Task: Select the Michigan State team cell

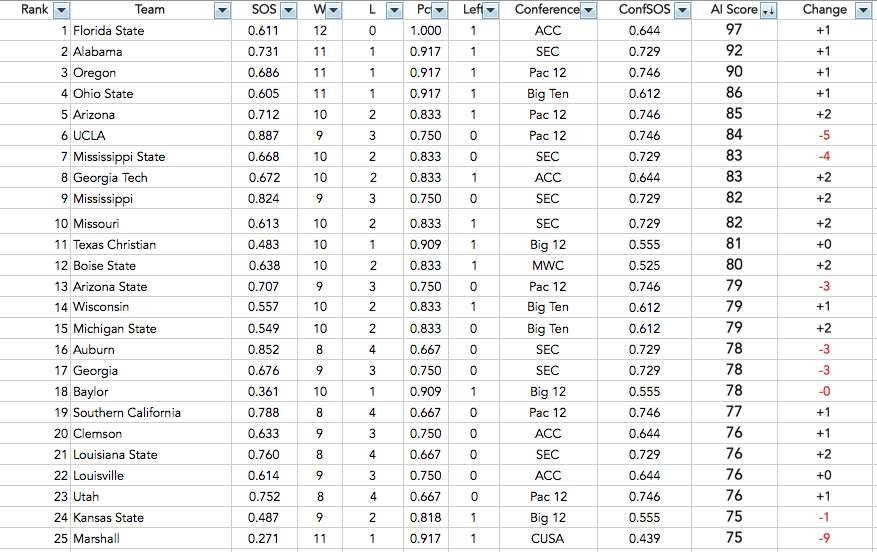Action: pos(151,328)
